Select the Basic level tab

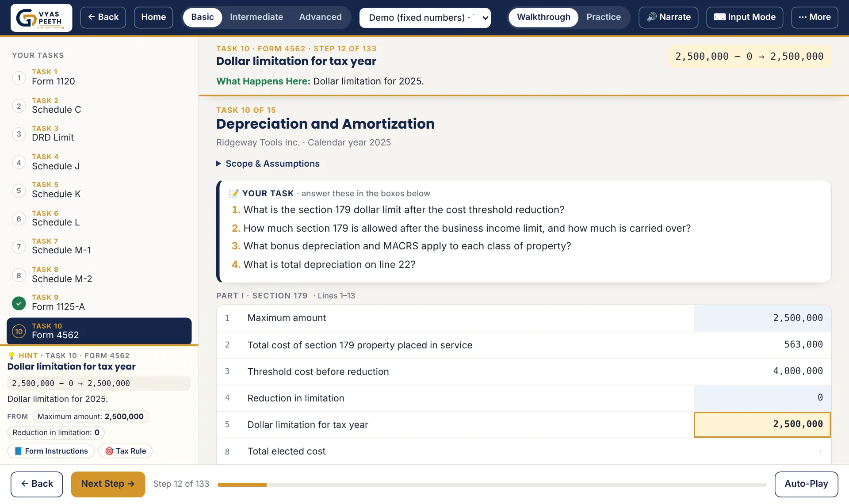pyautogui.click(x=203, y=17)
